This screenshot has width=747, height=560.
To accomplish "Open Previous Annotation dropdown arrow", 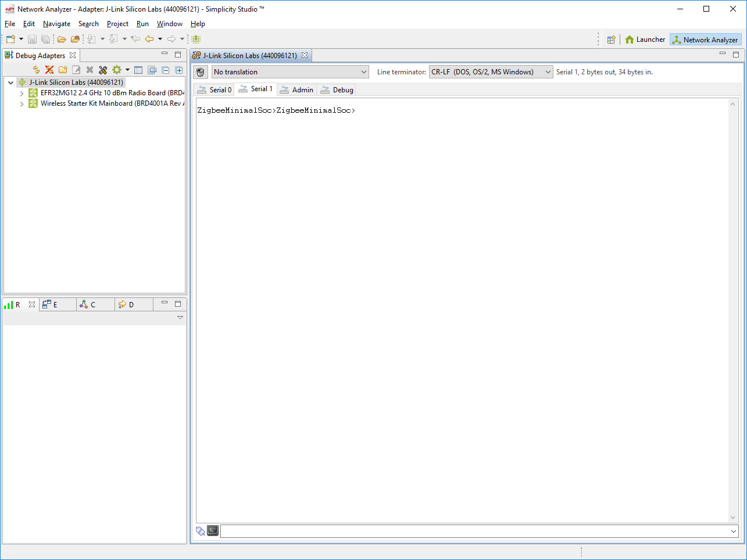I will coord(124,39).
